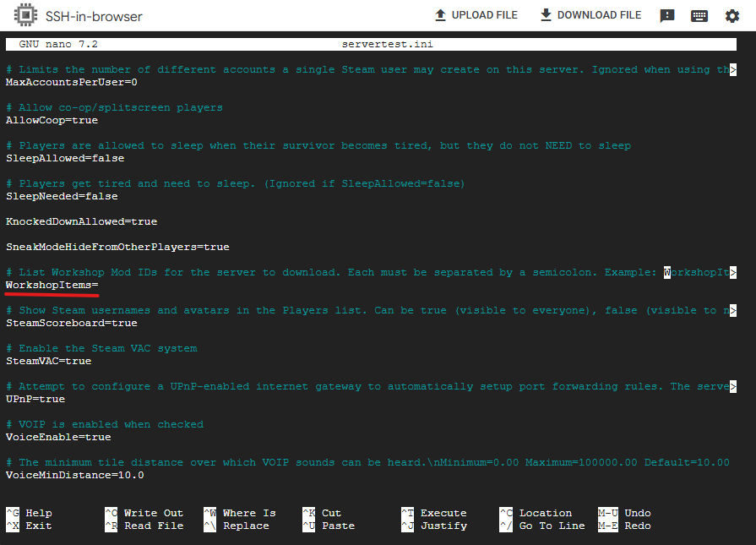Click the ^U Paste shortcut
The image size is (756, 545).
coord(329,526)
